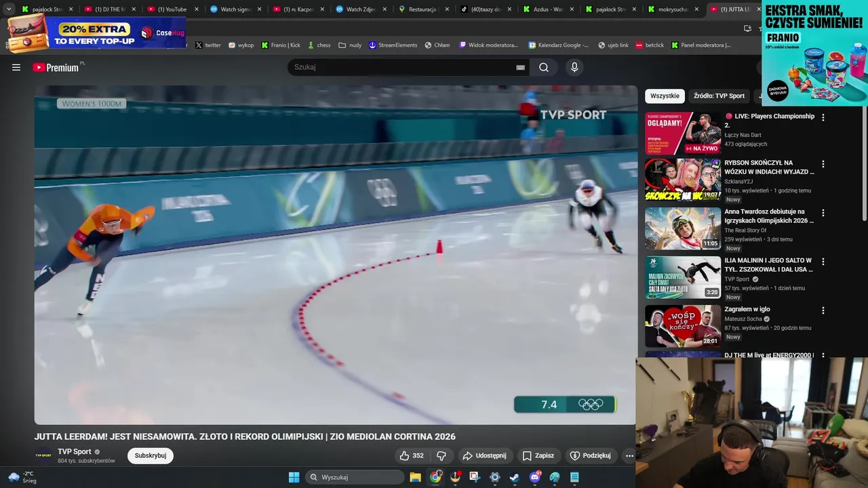Switch to the mokrysuchar tab
This screenshot has width=868, height=488.
click(x=672, y=9)
